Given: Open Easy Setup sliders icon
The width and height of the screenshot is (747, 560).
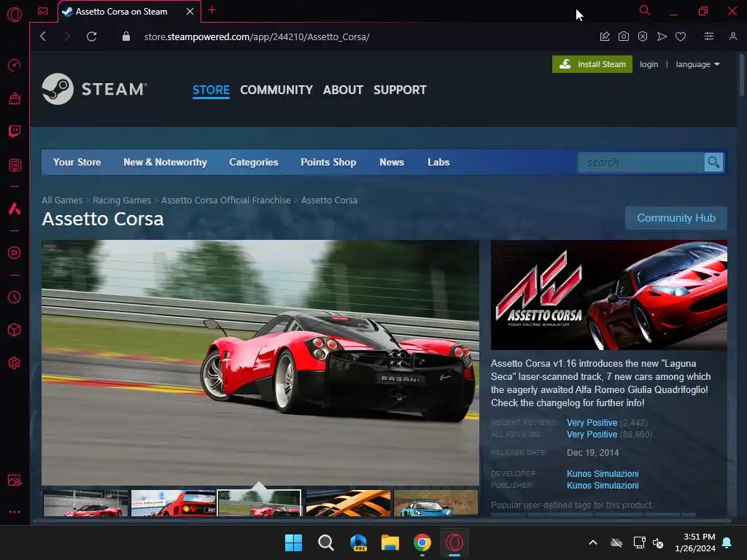Looking at the screenshot, I should (x=709, y=36).
